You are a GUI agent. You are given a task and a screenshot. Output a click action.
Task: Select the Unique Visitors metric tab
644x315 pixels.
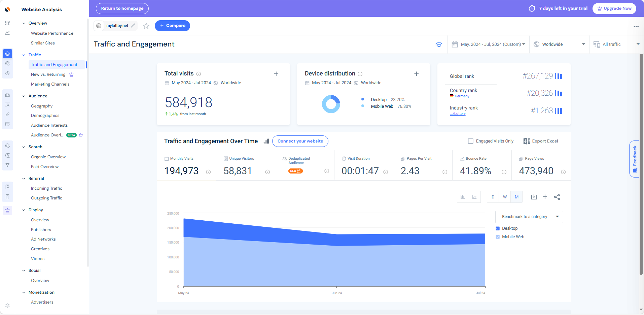[245, 165]
